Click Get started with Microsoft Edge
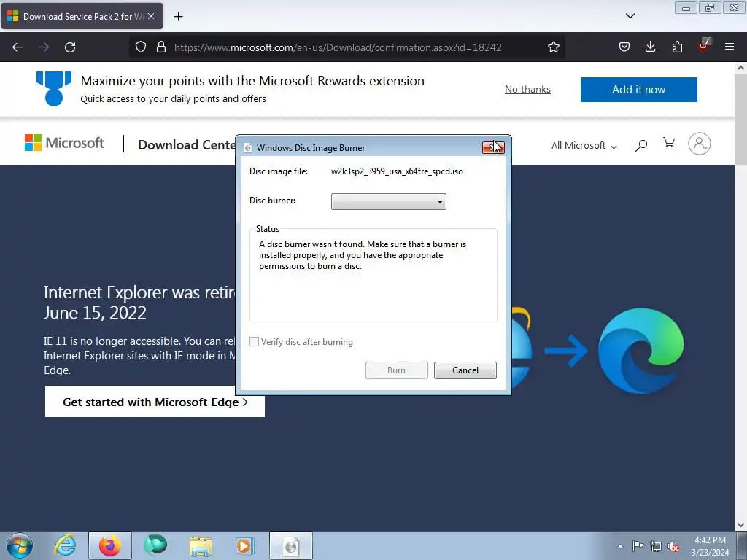The height and width of the screenshot is (560, 747). pyautogui.click(x=155, y=402)
